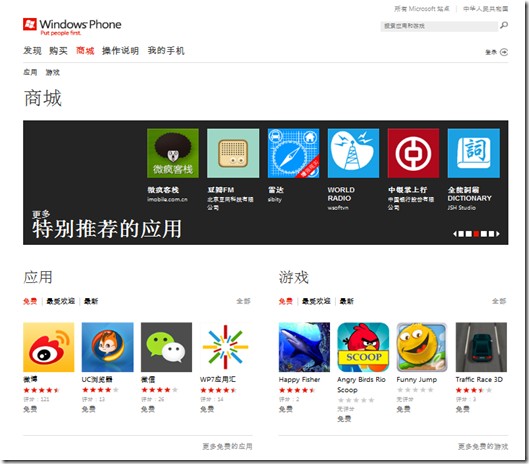529x464 pixels.
Task: Open the 购买 menu item
Action: point(58,51)
